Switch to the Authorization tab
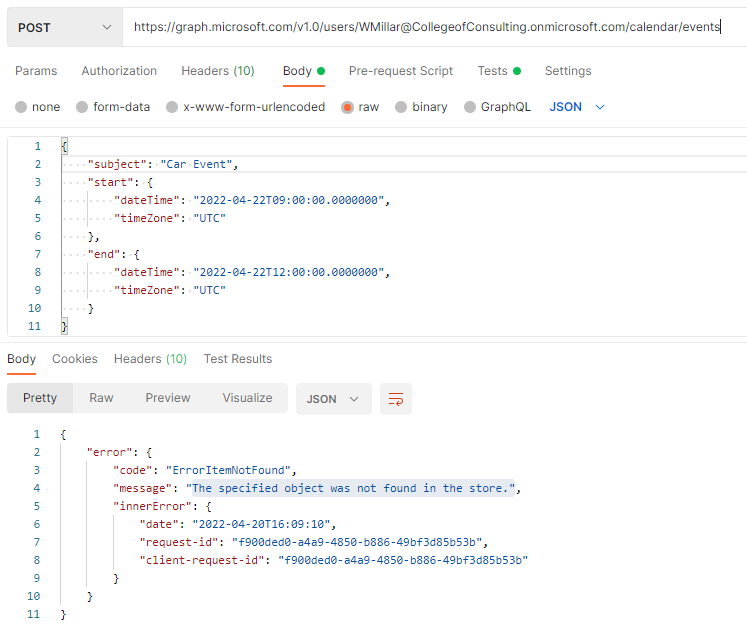This screenshot has height=631, width=747. [119, 71]
